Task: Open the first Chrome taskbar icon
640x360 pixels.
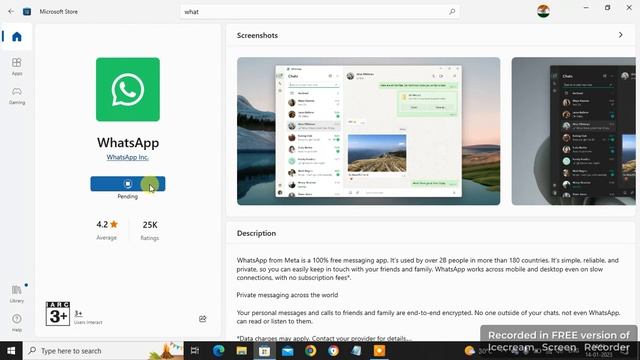Action: pyautogui.click(x=310, y=351)
